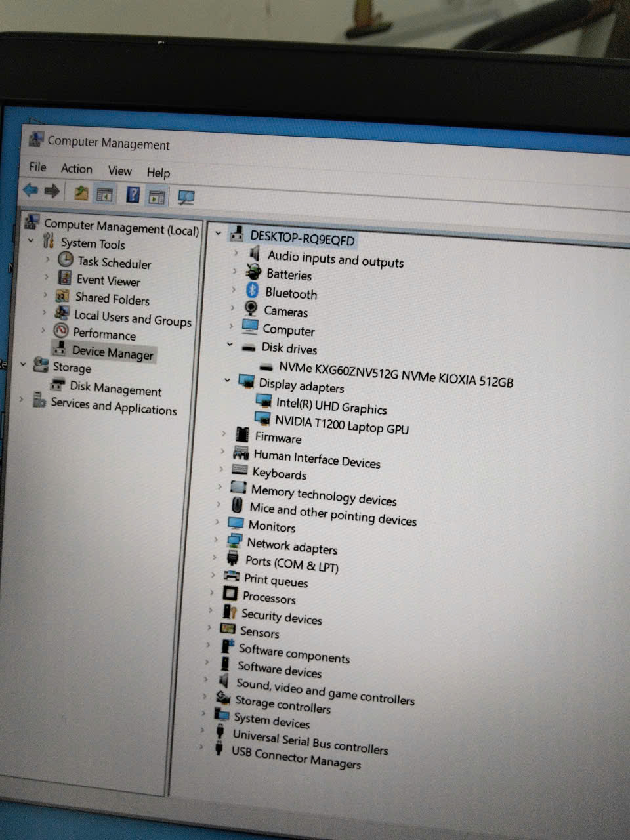
Task: Click the Computer Management title bar icon
Action: click(35, 139)
